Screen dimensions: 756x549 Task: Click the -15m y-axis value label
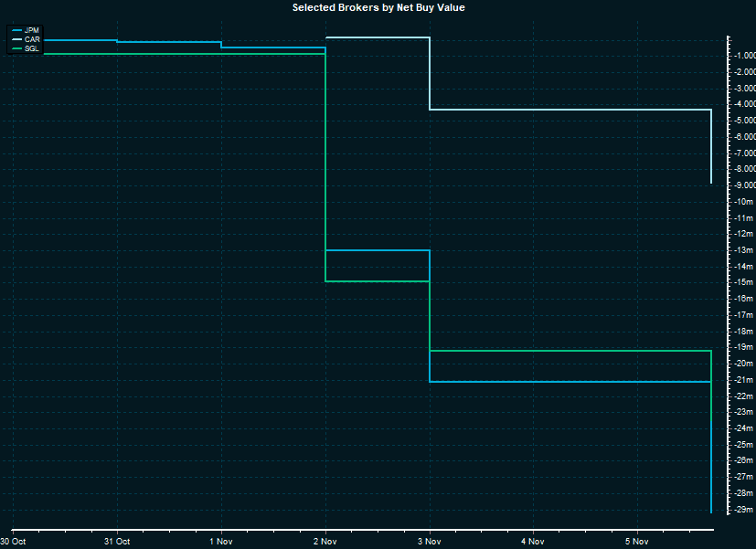[x=742, y=282]
